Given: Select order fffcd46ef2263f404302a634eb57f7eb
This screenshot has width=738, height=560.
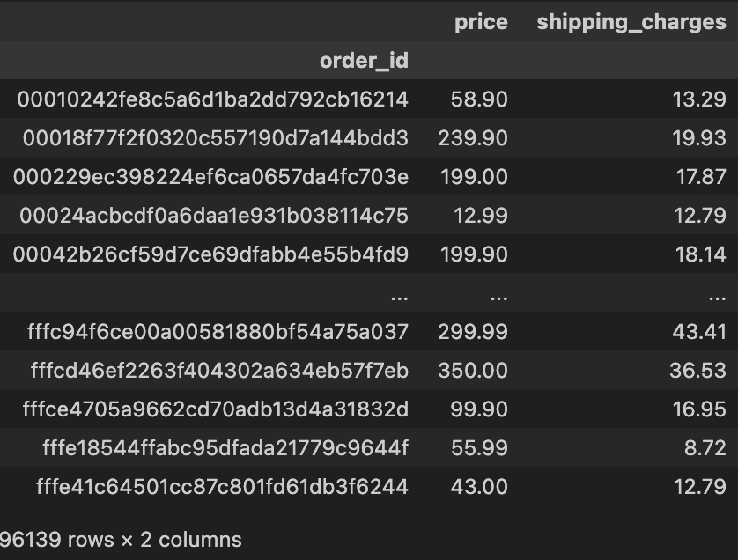Looking at the screenshot, I should click(x=219, y=371).
